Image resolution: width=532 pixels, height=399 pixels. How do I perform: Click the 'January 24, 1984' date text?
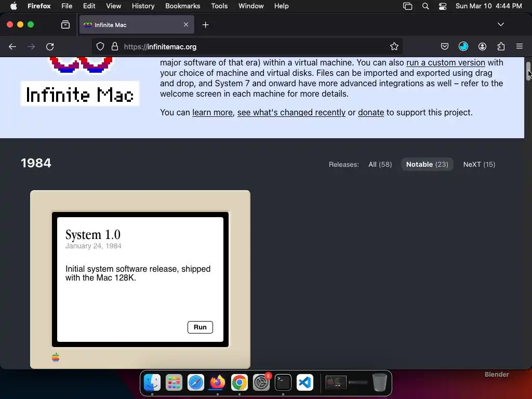tap(94, 246)
